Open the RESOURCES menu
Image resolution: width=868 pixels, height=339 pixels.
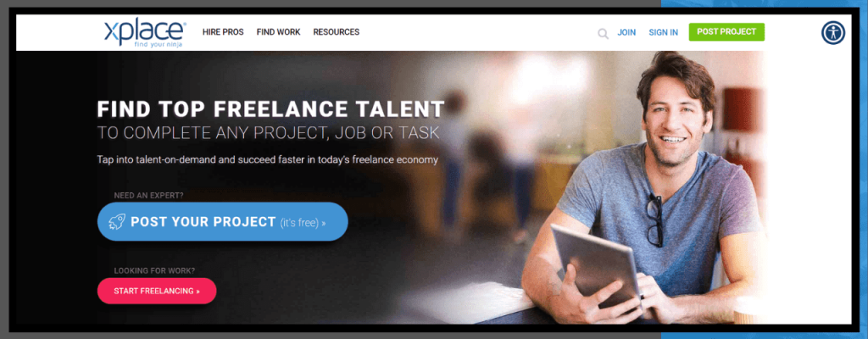tap(336, 32)
